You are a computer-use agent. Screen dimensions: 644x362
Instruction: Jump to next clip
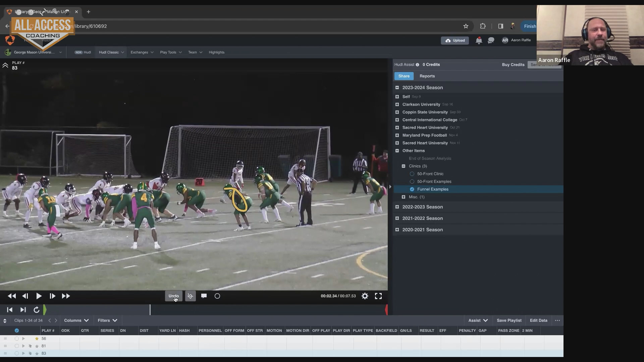23,310
